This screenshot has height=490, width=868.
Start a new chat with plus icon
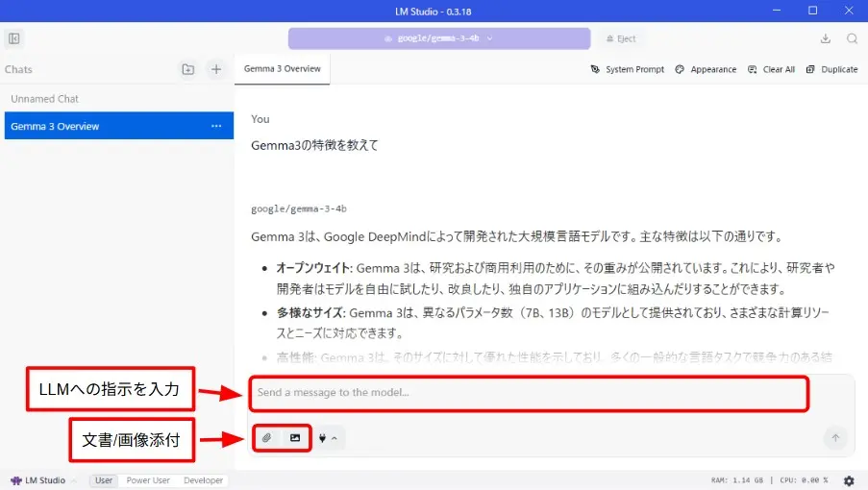pos(216,69)
